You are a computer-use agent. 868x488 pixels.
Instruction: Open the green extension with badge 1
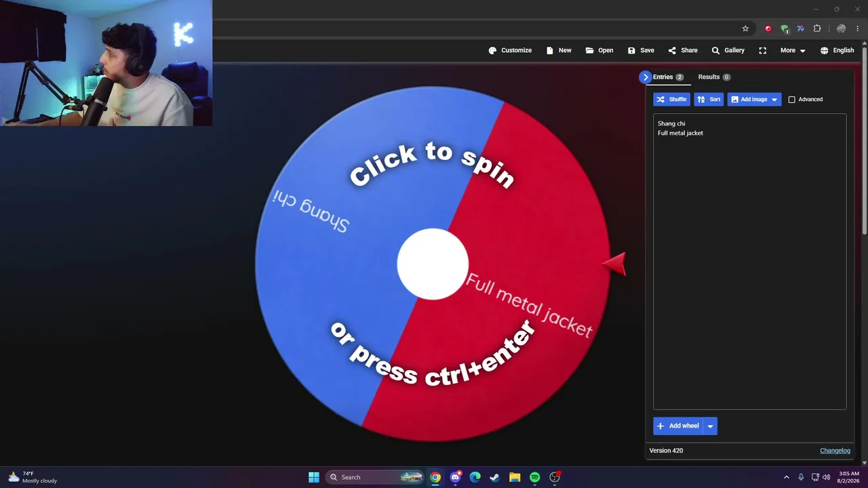coord(785,28)
